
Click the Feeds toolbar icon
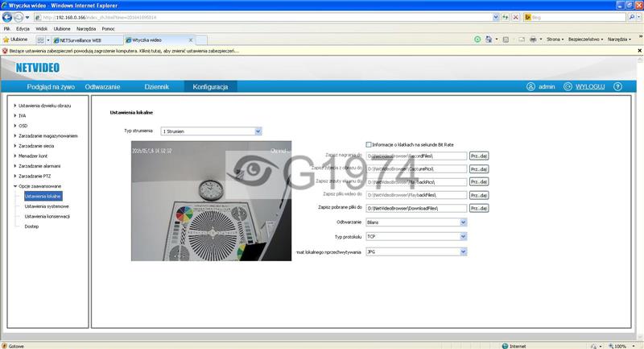506,39
